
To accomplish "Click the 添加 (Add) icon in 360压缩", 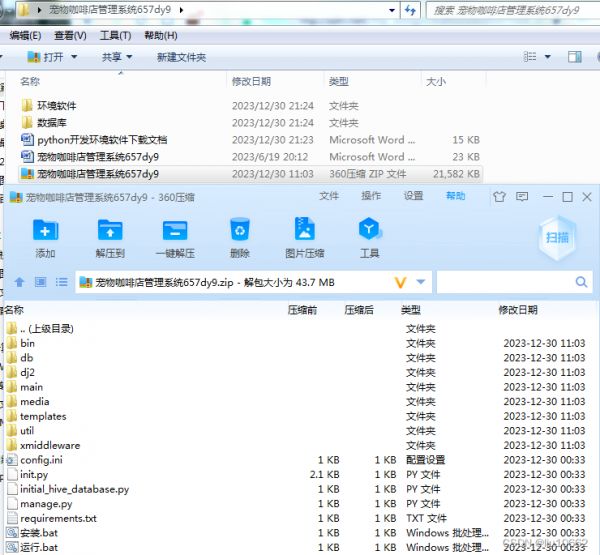I will 46,230.
